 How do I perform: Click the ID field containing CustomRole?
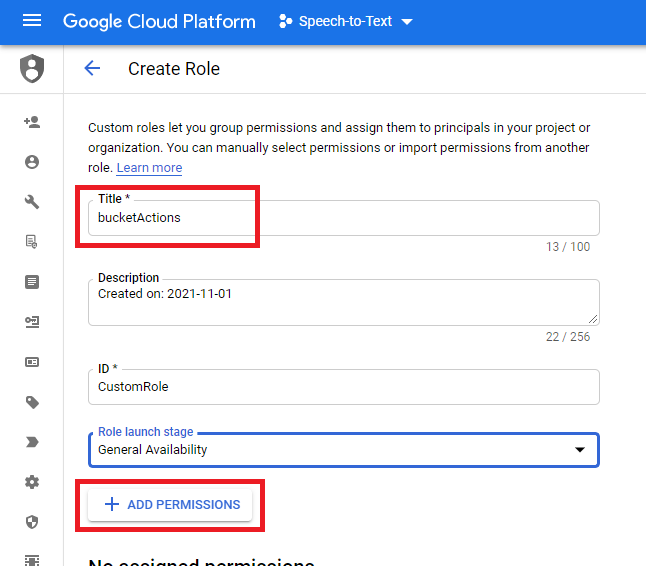click(x=343, y=387)
